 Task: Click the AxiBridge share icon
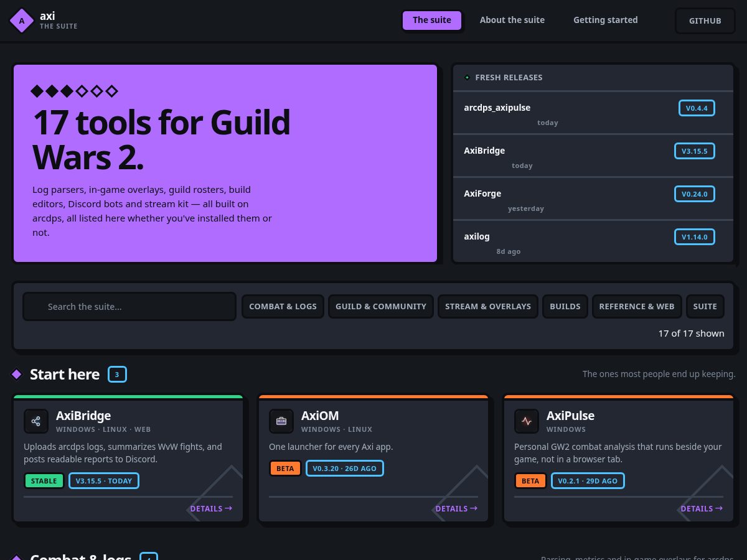[36, 421]
